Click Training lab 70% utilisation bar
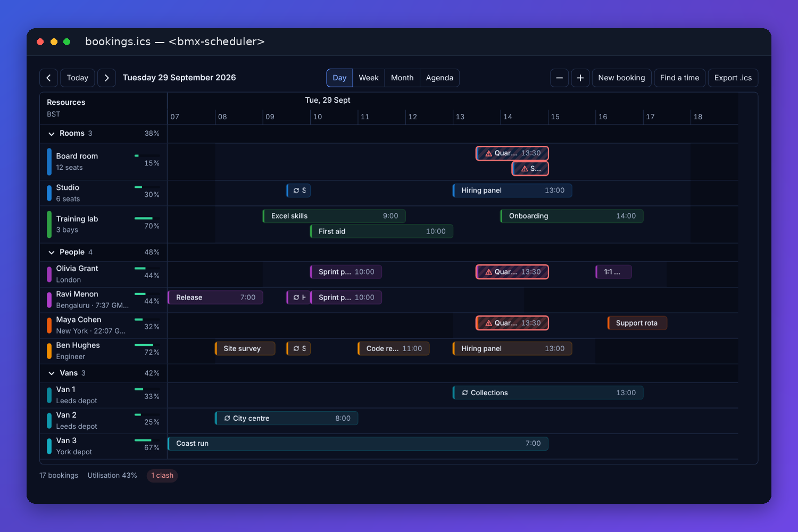798x532 pixels. click(x=147, y=218)
